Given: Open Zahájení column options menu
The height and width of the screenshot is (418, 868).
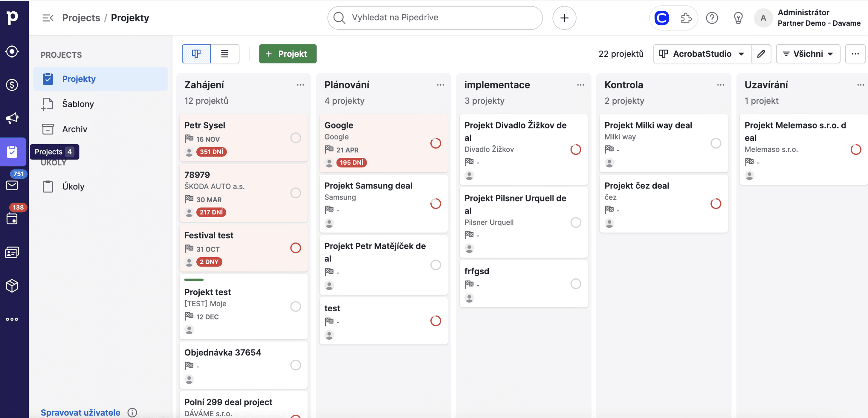Looking at the screenshot, I should tap(300, 85).
